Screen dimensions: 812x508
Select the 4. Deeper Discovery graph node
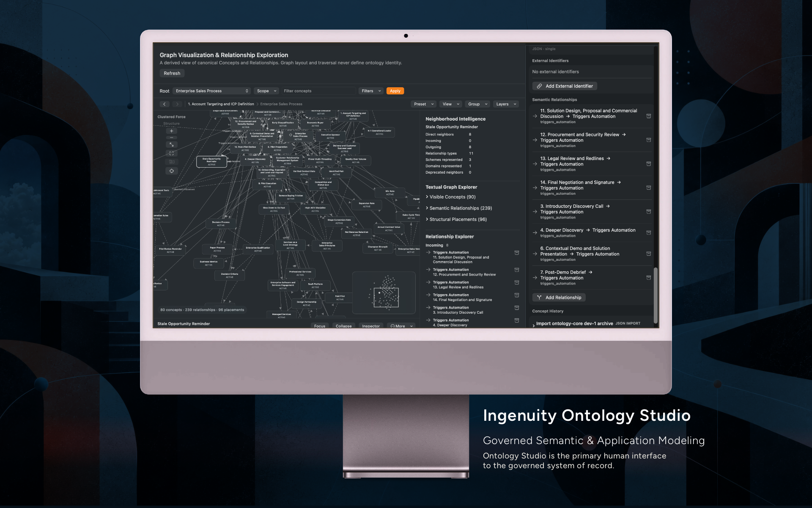click(x=255, y=160)
